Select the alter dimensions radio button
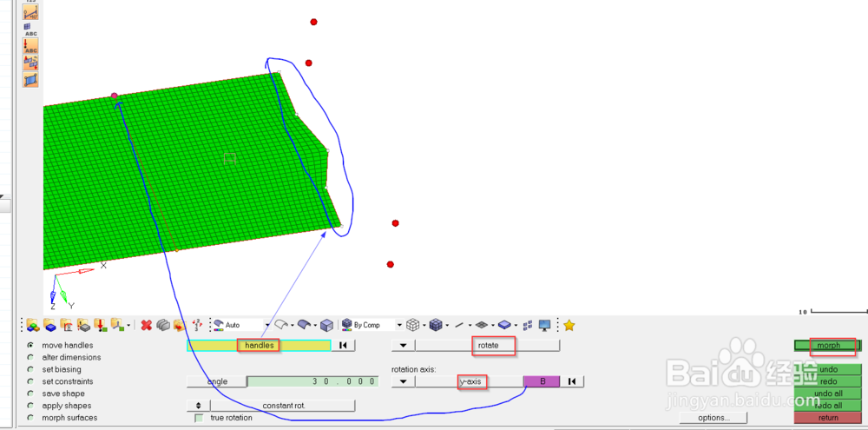This screenshot has height=430, width=868. [x=30, y=357]
